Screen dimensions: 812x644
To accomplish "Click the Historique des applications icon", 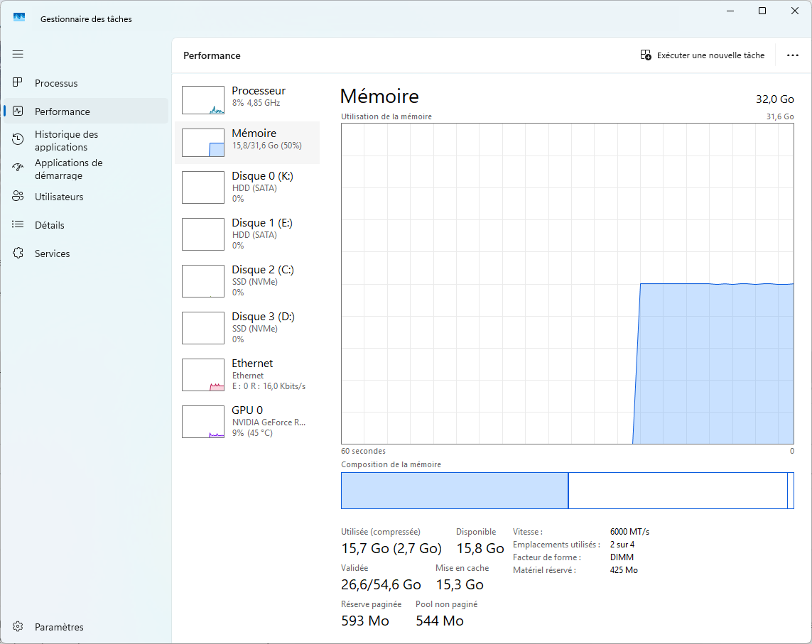I will (18, 140).
